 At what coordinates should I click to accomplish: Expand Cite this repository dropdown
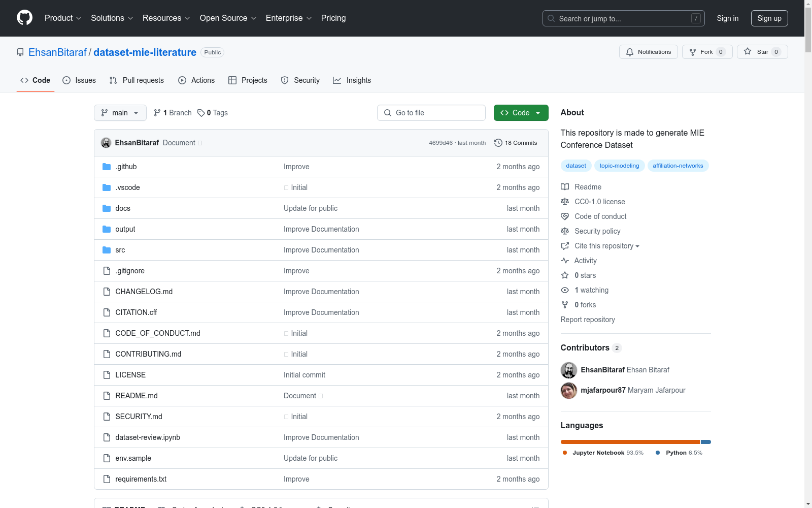(607, 246)
